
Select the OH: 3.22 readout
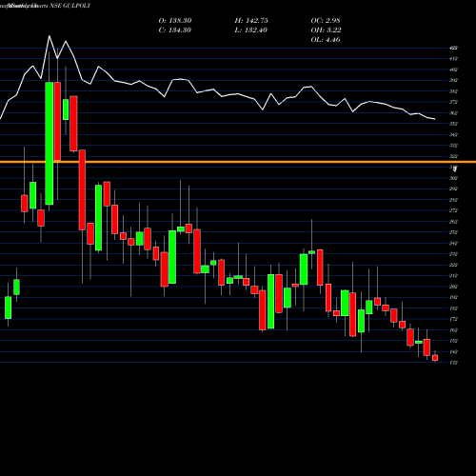(x=326, y=30)
